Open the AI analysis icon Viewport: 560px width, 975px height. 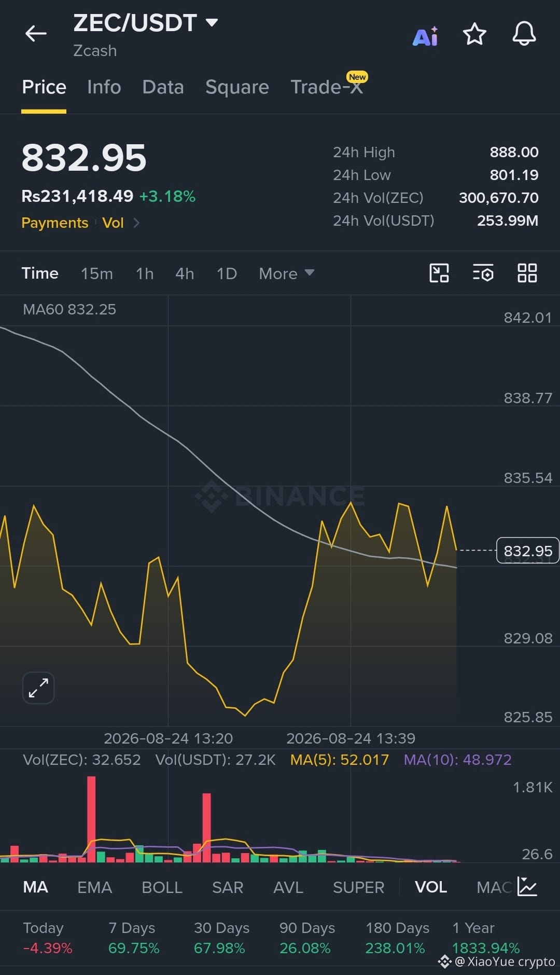coord(425,36)
